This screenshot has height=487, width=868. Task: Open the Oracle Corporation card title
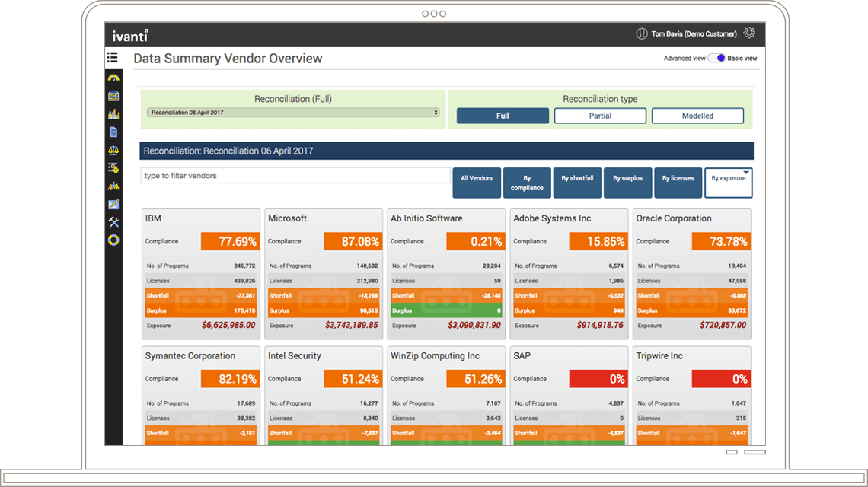(674, 218)
